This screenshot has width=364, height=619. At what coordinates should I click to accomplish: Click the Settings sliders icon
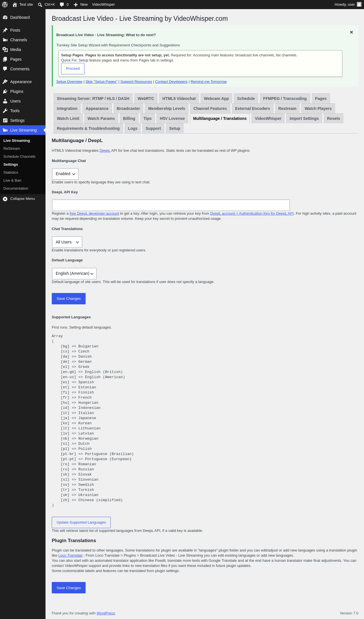click(5, 120)
